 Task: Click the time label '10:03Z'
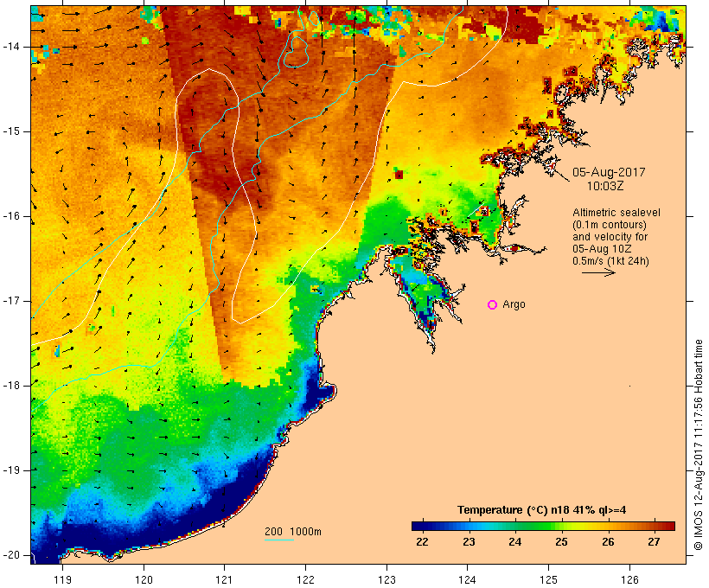click(605, 186)
